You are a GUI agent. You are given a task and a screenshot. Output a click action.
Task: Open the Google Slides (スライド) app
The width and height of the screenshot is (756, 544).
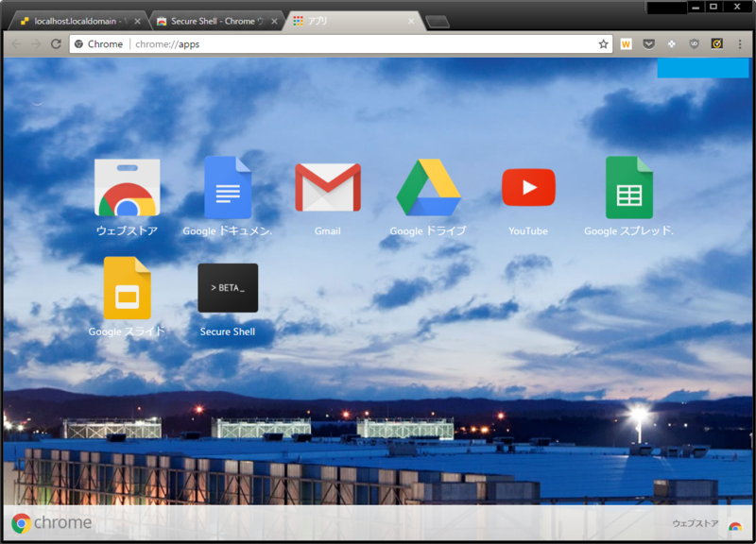tap(128, 288)
